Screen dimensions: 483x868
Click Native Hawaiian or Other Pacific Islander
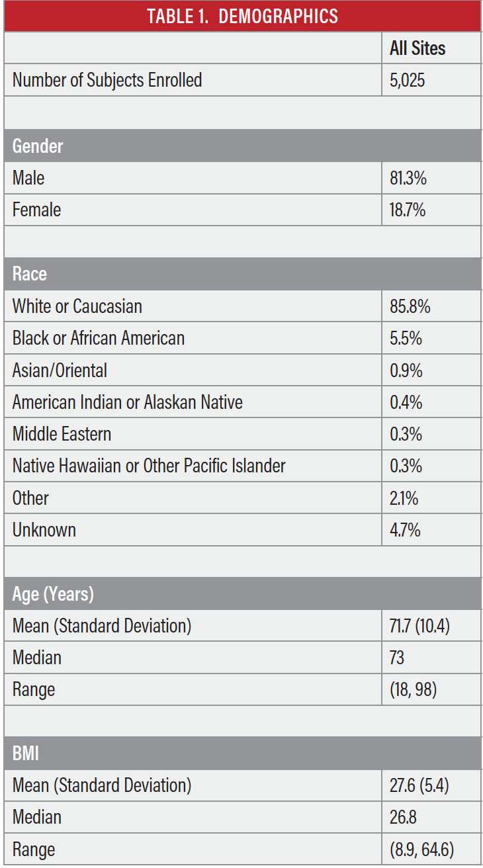click(x=149, y=466)
